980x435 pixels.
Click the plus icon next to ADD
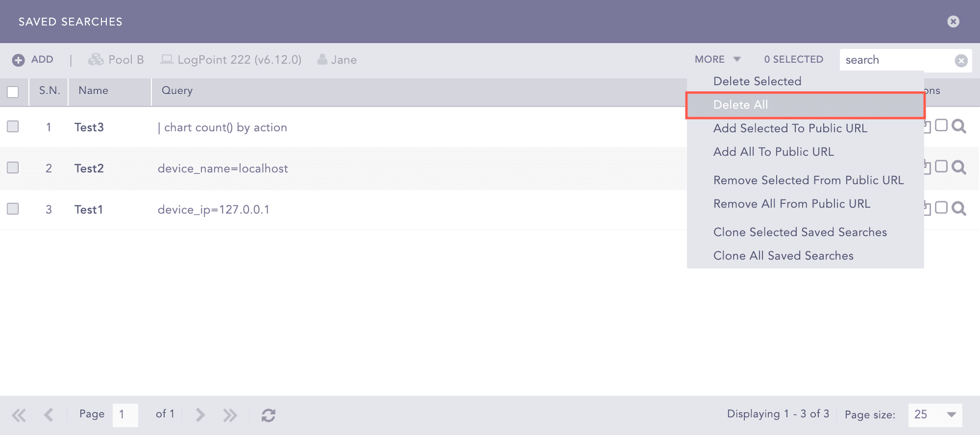tap(18, 60)
